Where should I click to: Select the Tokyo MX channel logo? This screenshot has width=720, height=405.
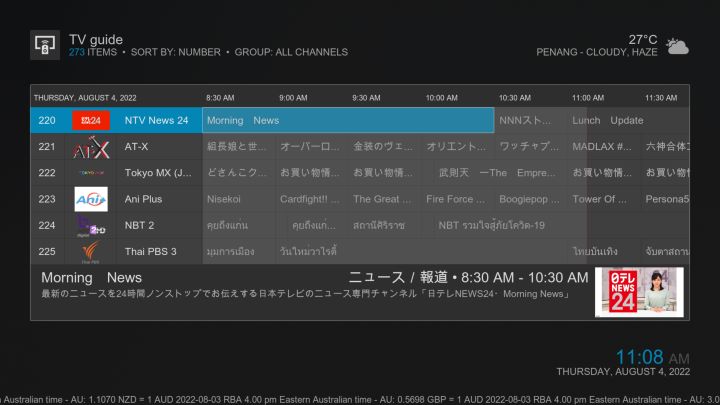point(91,173)
